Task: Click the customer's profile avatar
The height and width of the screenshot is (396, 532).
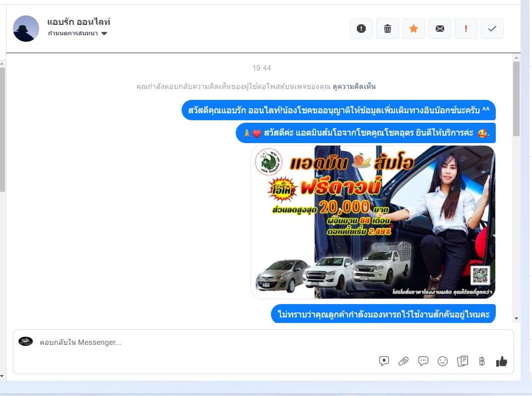Action: tap(26, 28)
